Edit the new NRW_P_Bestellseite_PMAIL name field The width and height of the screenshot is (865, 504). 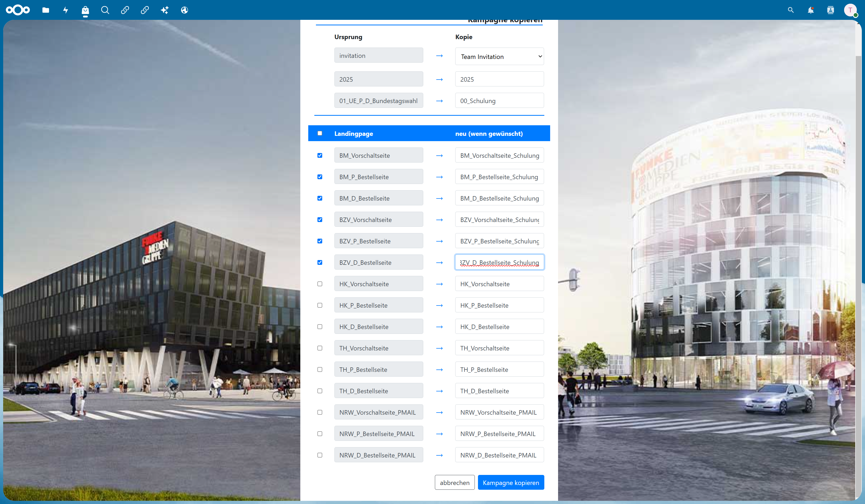pyautogui.click(x=499, y=434)
